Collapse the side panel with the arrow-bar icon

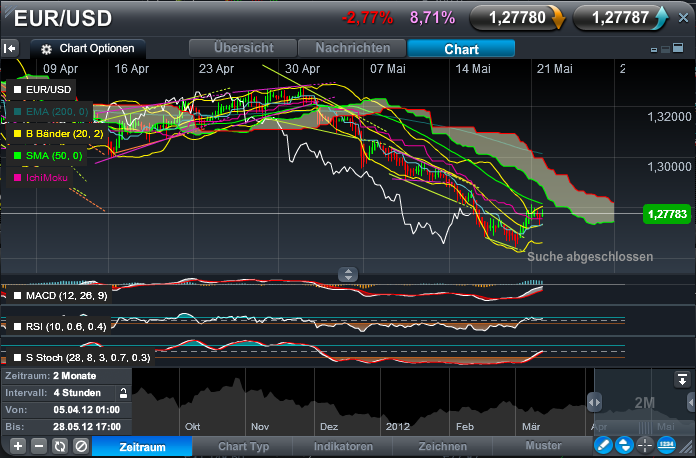[10, 48]
